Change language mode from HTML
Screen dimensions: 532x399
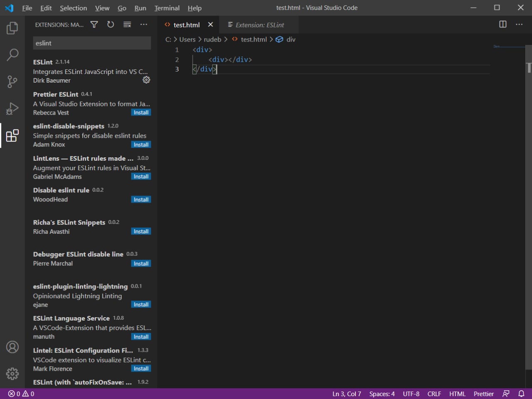pyautogui.click(x=457, y=394)
